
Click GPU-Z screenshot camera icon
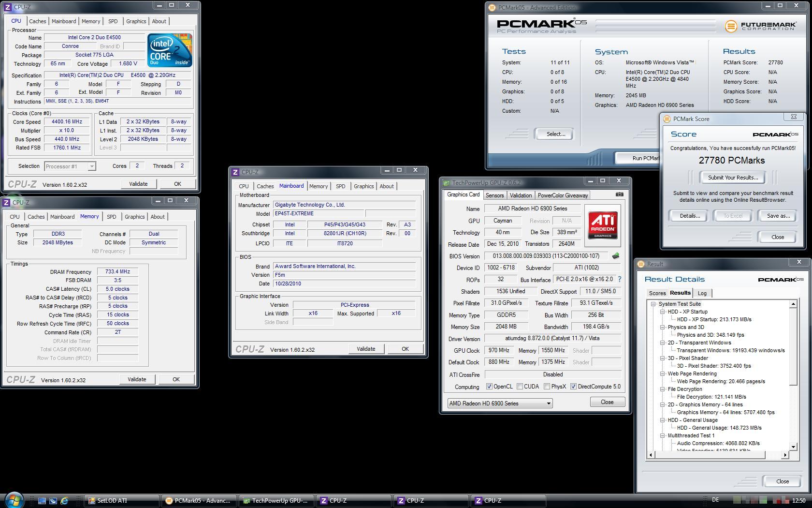pos(619,194)
